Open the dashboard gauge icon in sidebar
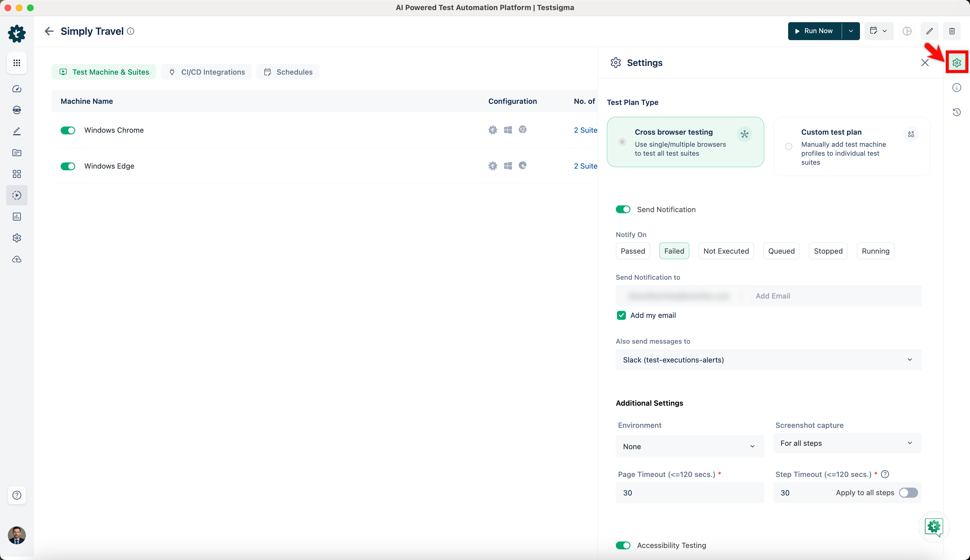This screenshot has height=560, width=970. pyautogui.click(x=17, y=89)
